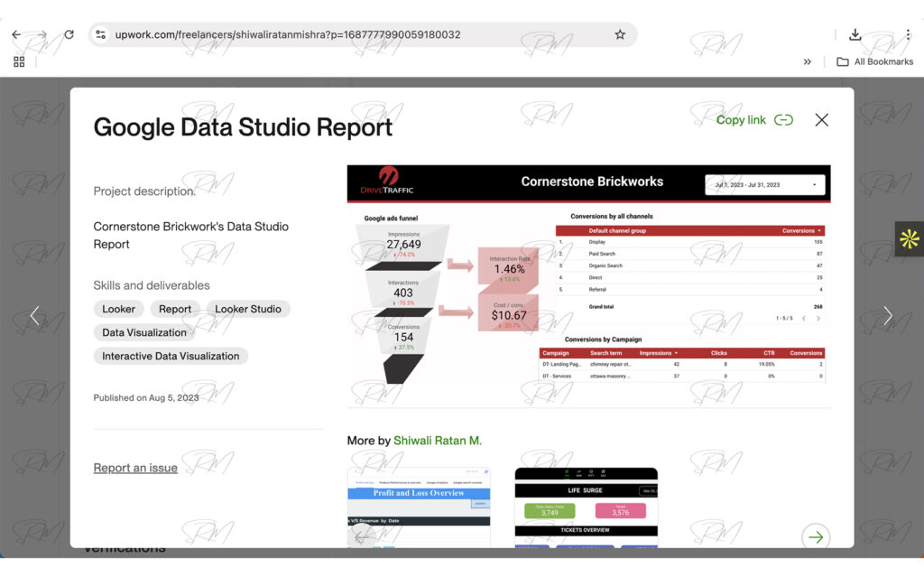Click the '1.46%' interaction rate value
The width and height of the screenshot is (924, 577).
pyautogui.click(x=509, y=269)
